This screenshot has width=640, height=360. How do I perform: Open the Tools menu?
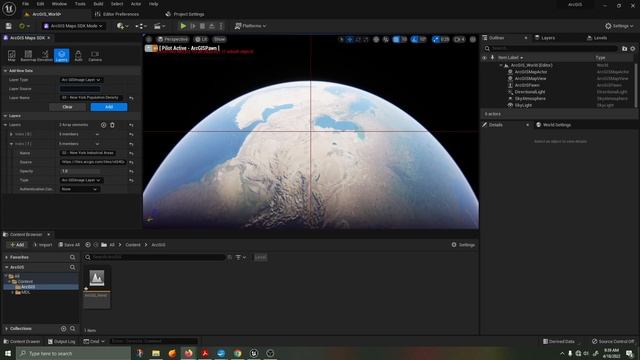tap(80, 4)
